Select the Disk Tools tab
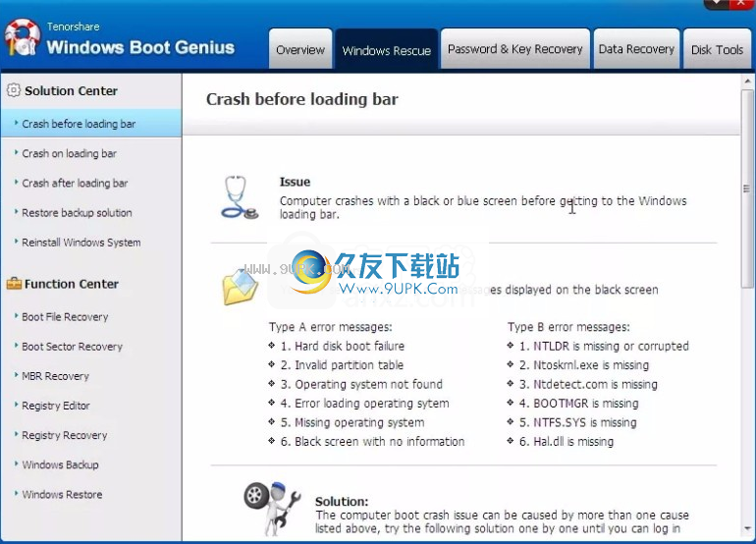The height and width of the screenshot is (544, 756). pyautogui.click(x=717, y=50)
